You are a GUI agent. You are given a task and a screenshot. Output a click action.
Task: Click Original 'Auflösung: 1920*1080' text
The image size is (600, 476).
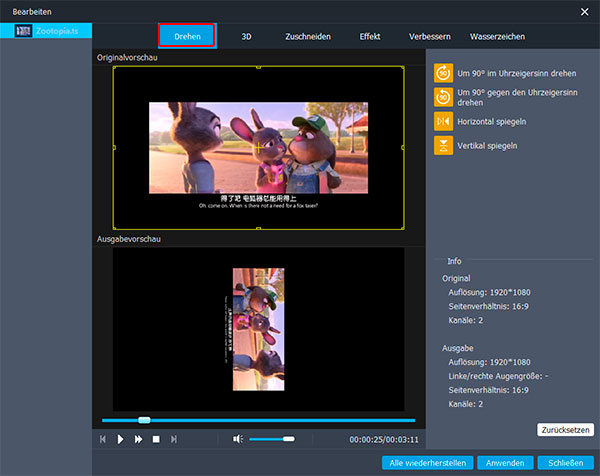489,292
